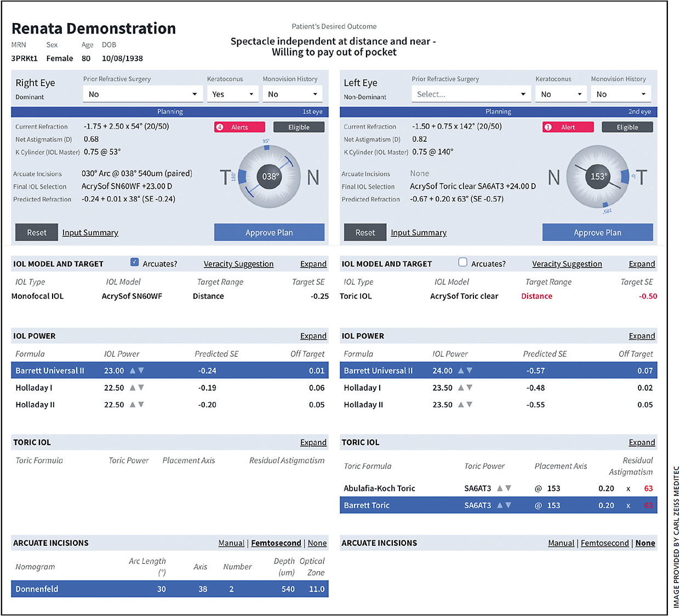Expand right eye IOL Model and Target
The width and height of the screenshot is (680, 616).
coord(313,264)
